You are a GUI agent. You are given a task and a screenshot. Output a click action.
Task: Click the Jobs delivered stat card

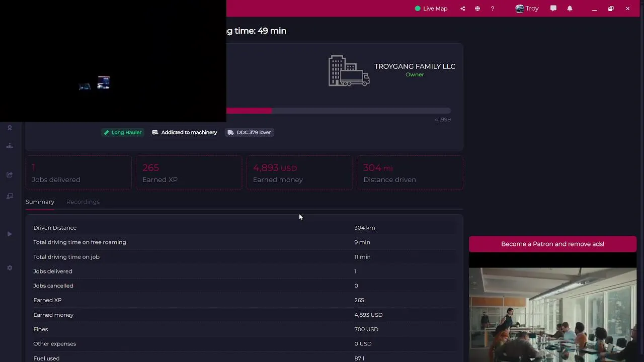[x=78, y=173]
